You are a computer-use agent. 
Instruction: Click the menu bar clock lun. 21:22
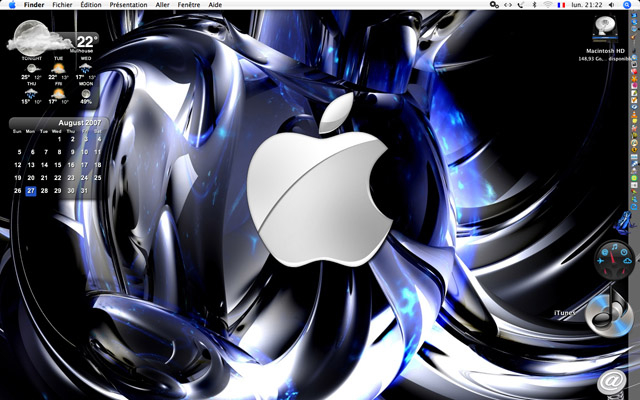tap(587, 5)
